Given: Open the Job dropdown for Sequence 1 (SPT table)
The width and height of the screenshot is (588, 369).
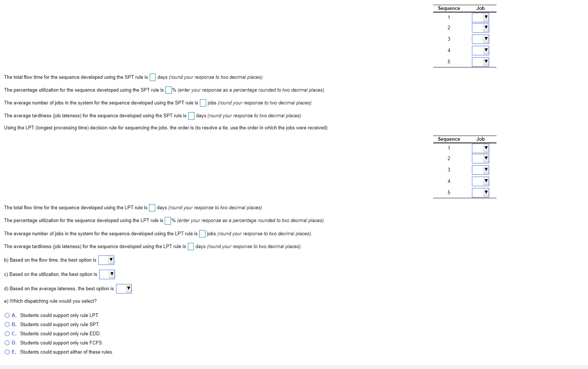Looking at the screenshot, I should pos(480,17).
